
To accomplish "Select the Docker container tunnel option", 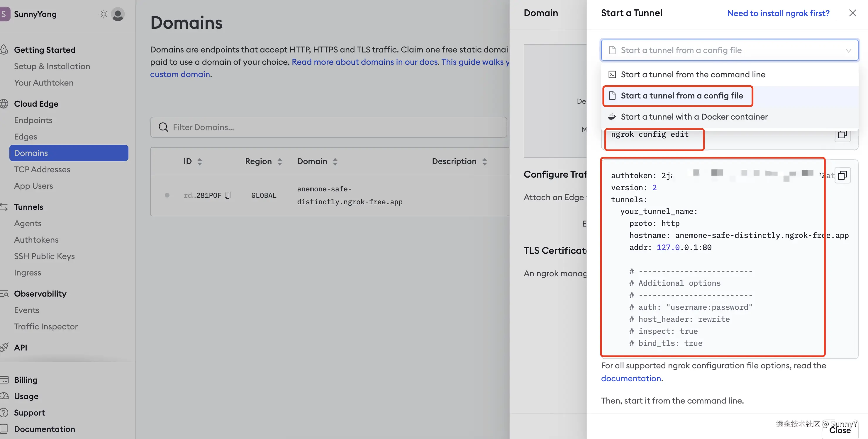I will pos(694,117).
